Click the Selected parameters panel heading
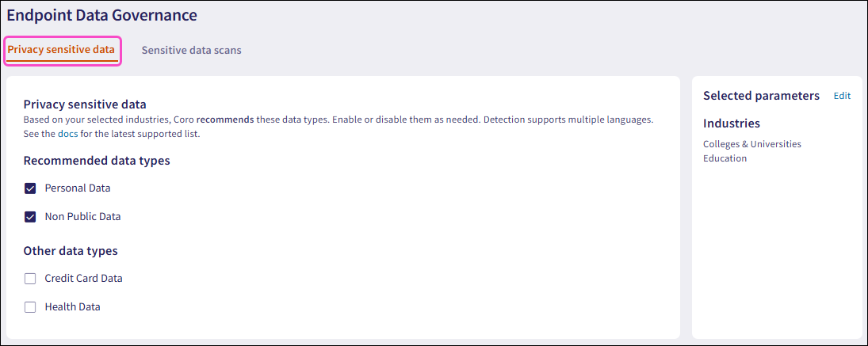The image size is (868, 346). (x=761, y=96)
